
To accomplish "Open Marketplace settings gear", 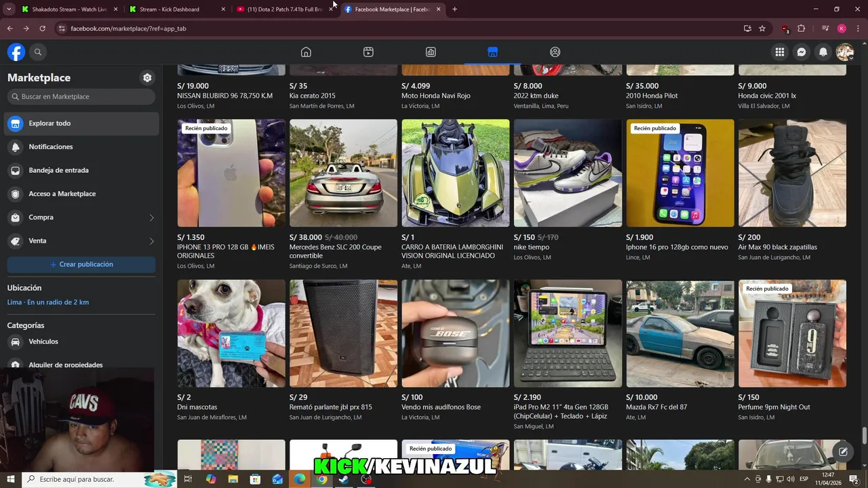I will [147, 78].
